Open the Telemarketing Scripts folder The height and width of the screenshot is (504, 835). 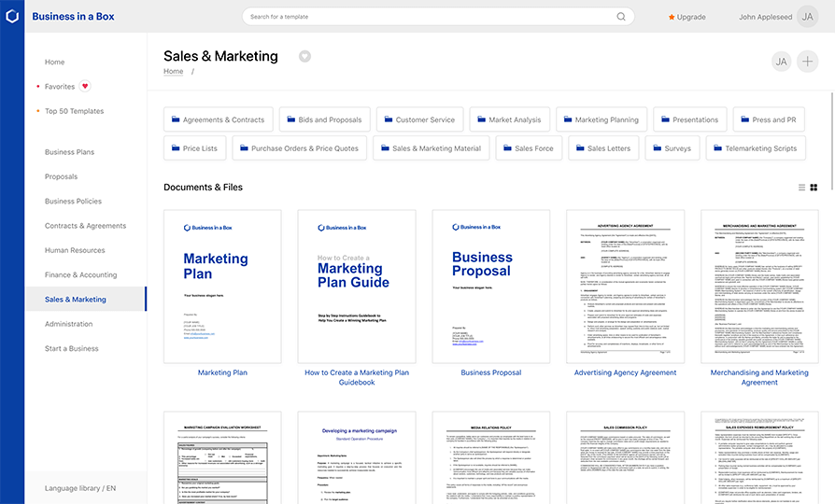tap(753, 148)
